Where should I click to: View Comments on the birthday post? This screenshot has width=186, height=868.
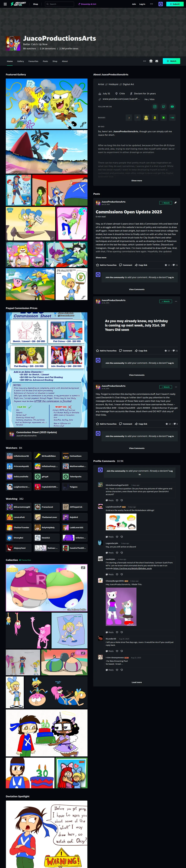(x=137, y=375)
